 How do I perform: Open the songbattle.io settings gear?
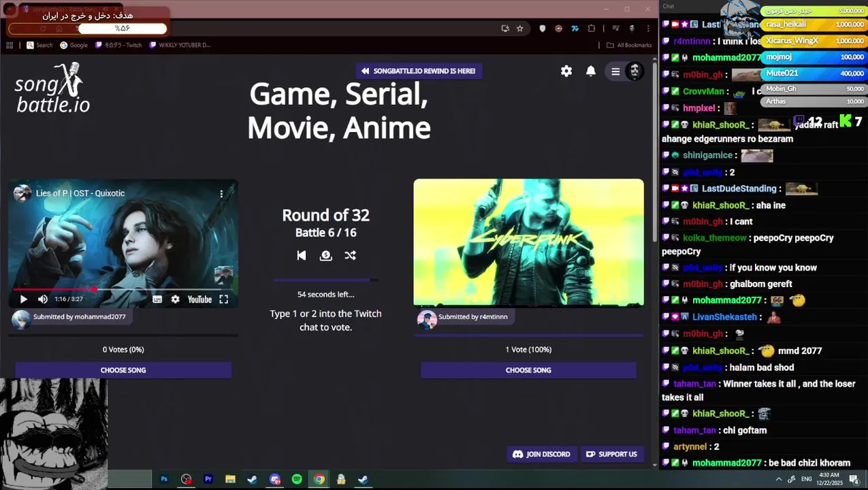(x=566, y=71)
